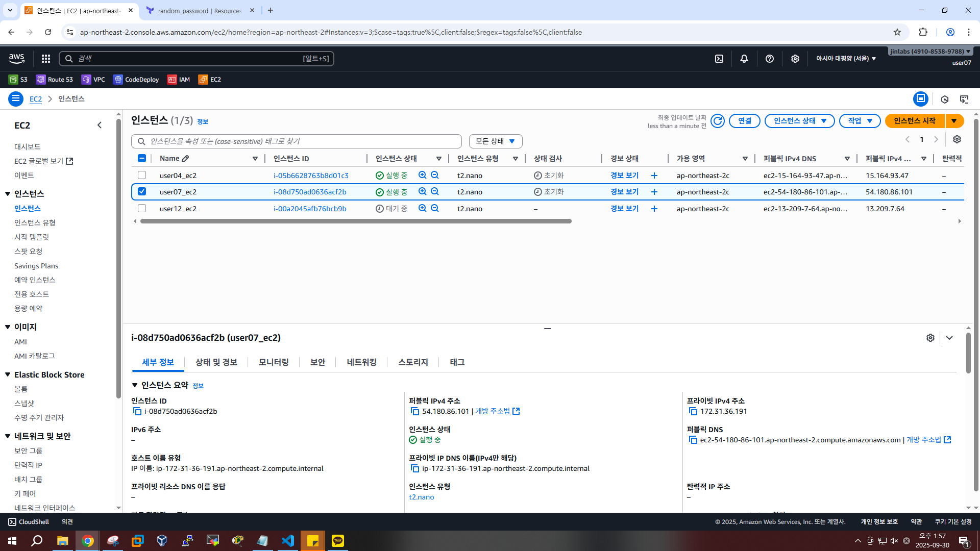Screen dimensions: 980x551
Task: Collapse the 인스턴스 요약 section
Action: click(x=135, y=385)
